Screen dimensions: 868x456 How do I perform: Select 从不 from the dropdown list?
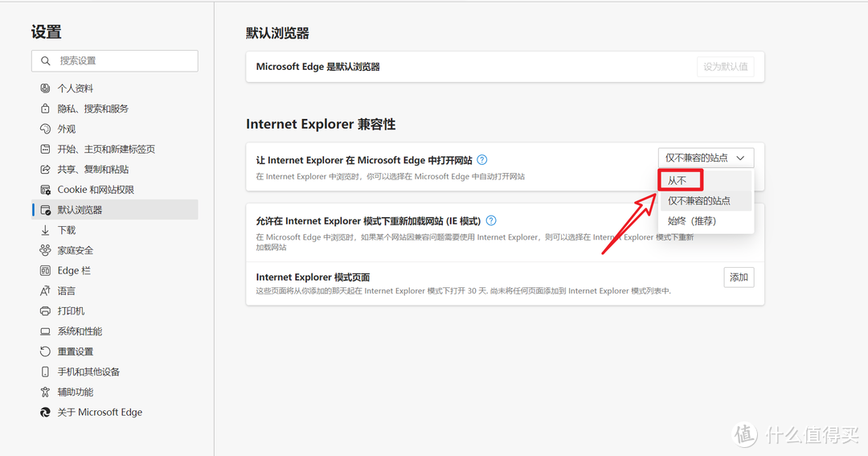click(x=678, y=181)
